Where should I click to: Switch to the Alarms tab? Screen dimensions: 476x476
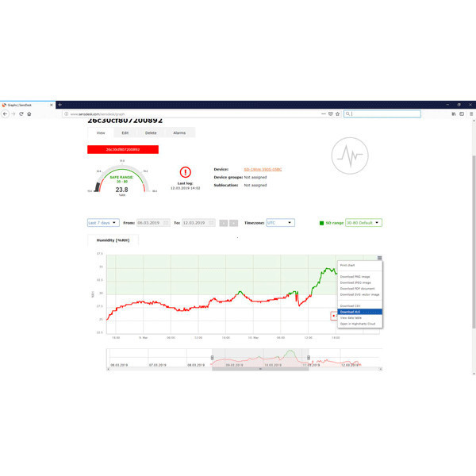pyautogui.click(x=179, y=133)
